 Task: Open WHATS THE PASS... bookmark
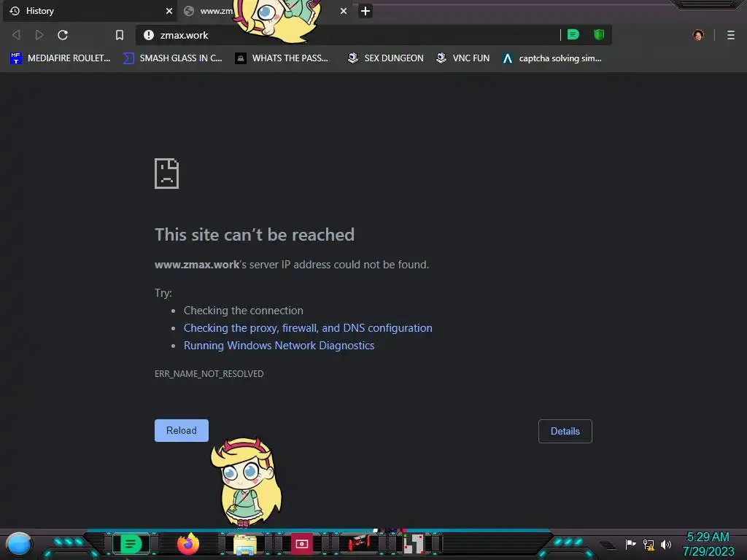click(x=282, y=58)
